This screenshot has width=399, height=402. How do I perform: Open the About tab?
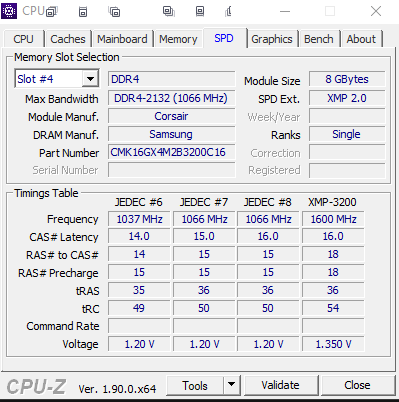[x=361, y=39]
